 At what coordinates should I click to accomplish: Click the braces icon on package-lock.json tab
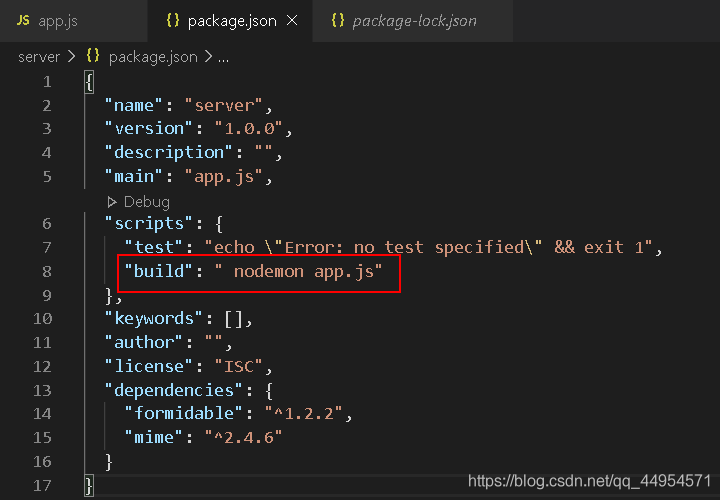click(338, 20)
